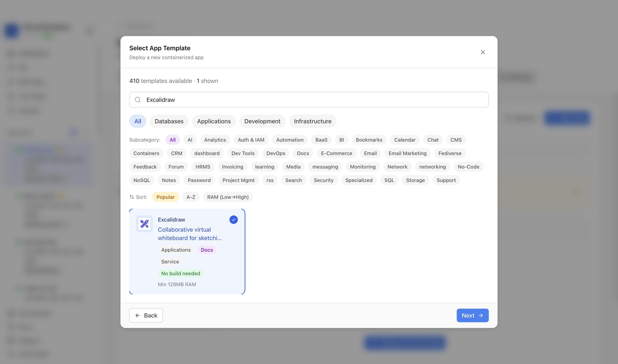
Task: Click the Excalidraw template logo icon
Action: (144, 224)
